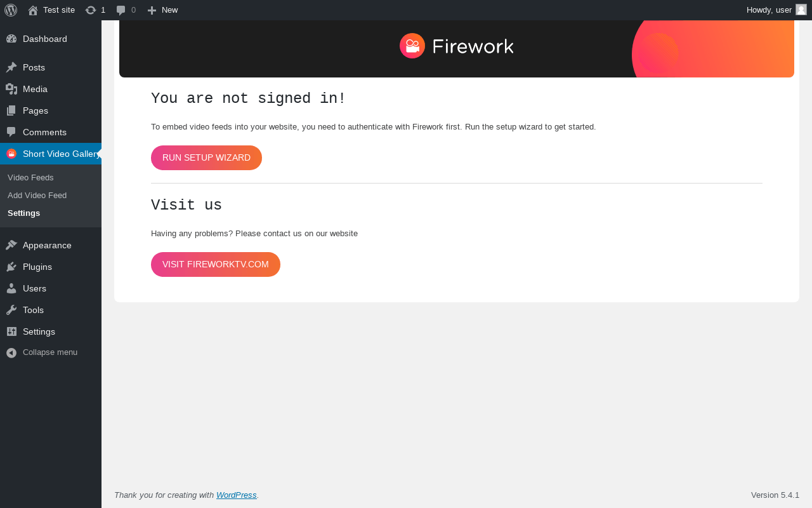This screenshot has height=508, width=812.
Task: Open the New content dropdown
Action: pyautogui.click(x=162, y=10)
